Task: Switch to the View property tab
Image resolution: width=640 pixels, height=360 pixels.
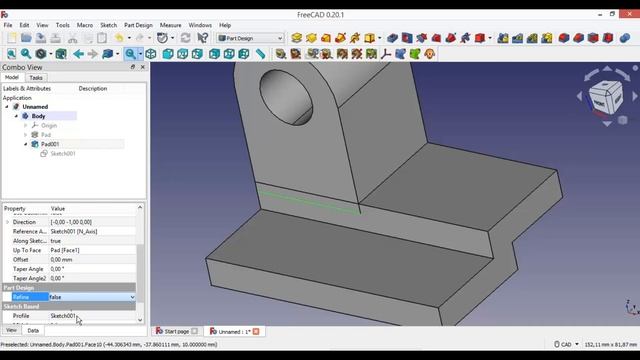Action: pos(11,330)
